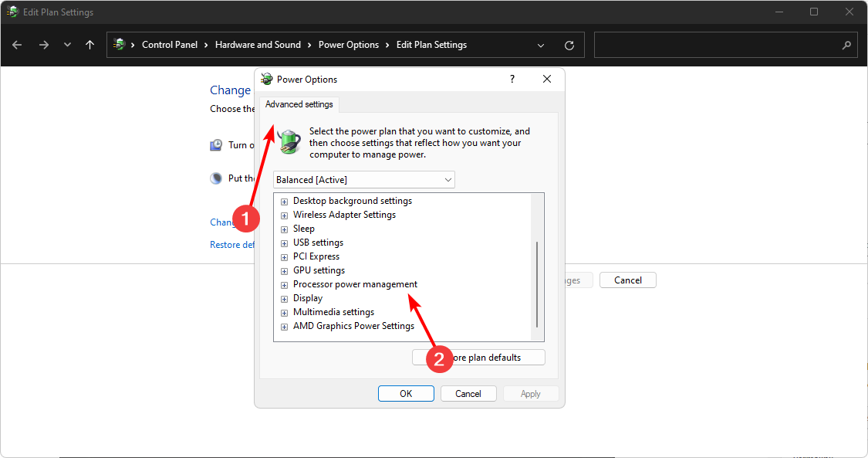Select the Advanced settings tab
The image size is (868, 458).
tap(299, 104)
